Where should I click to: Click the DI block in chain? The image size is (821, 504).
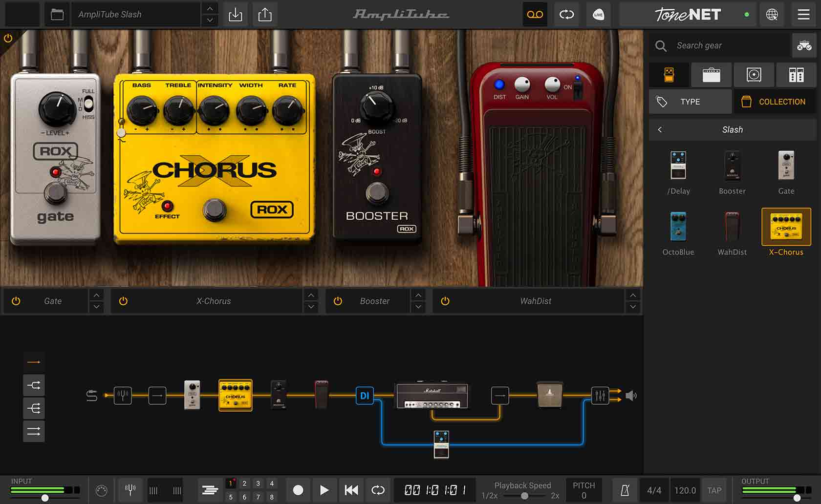coord(365,395)
